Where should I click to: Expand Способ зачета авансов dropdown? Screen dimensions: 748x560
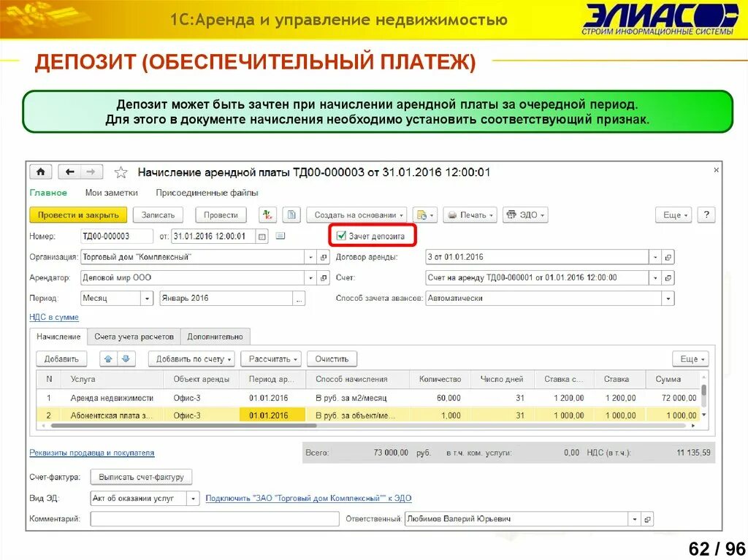click(668, 299)
